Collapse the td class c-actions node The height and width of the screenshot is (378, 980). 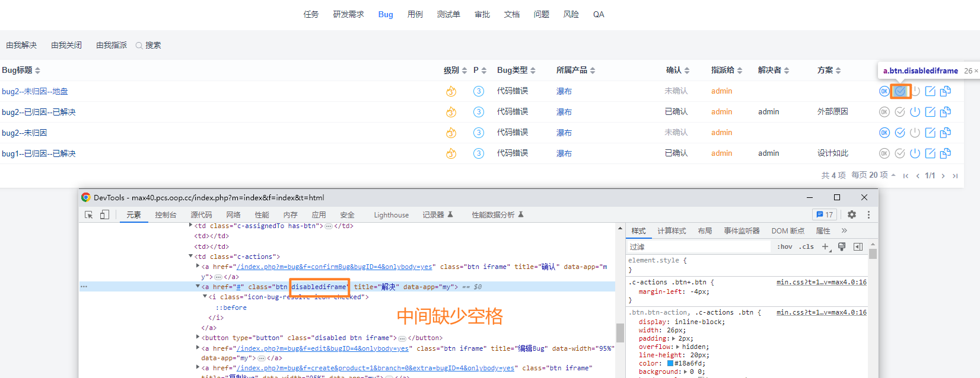[x=191, y=257]
